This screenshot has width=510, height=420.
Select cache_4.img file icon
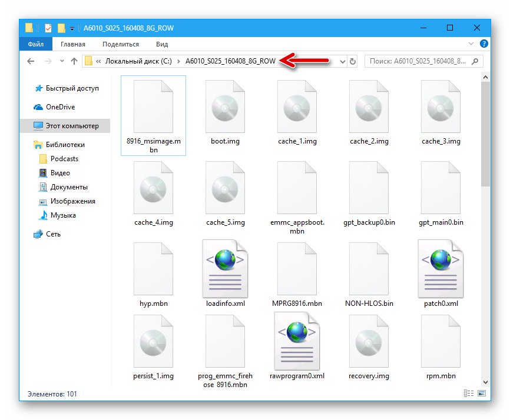pos(153,188)
